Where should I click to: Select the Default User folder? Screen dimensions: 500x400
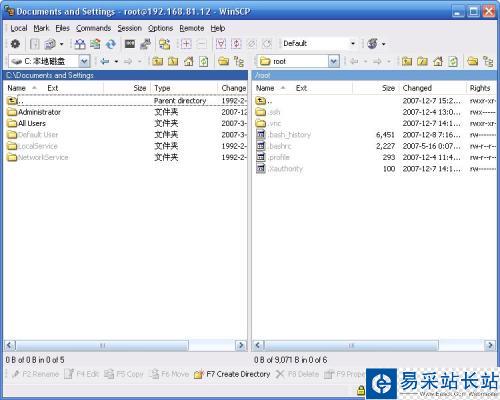[33, 135]
